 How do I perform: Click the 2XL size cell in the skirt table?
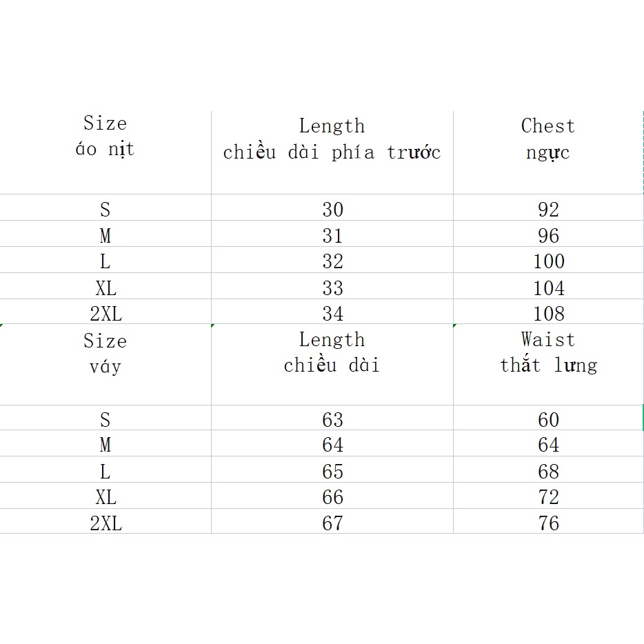coord(105,523)
